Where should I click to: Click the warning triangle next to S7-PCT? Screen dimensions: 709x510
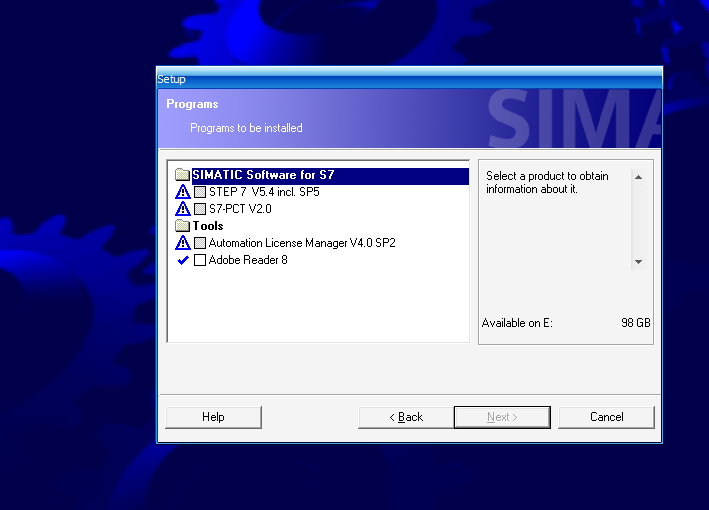pyautogui.click(x=183, y=209)
